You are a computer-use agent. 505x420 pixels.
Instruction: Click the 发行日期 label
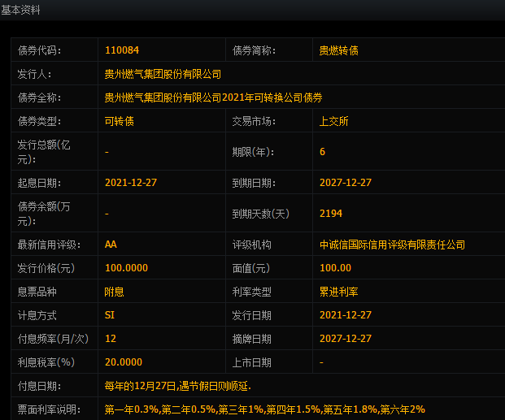tap(251, 315)
